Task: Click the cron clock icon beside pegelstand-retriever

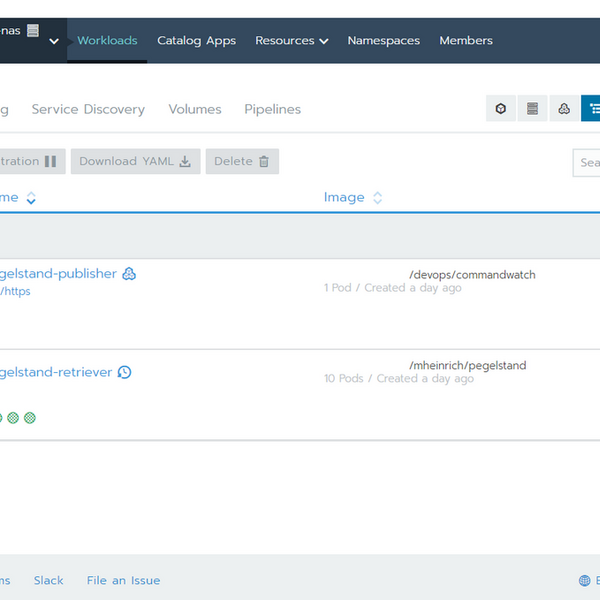Action: point(124,372)
